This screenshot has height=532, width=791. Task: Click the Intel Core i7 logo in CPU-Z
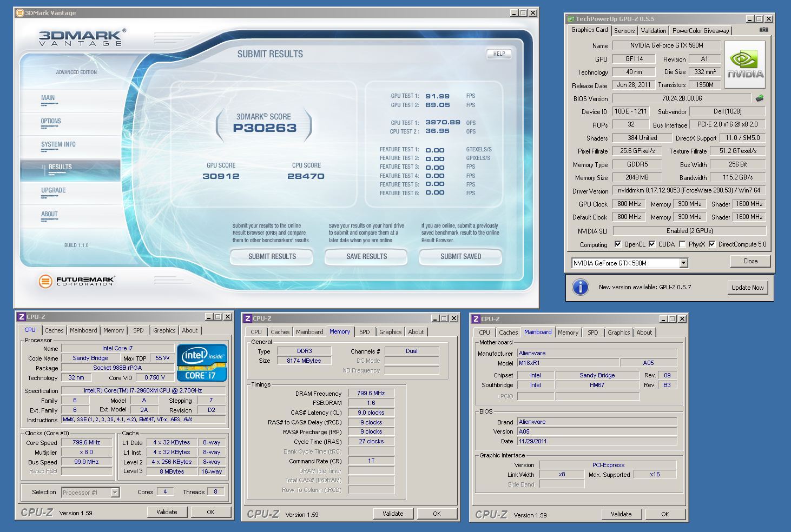coord(202,363)
